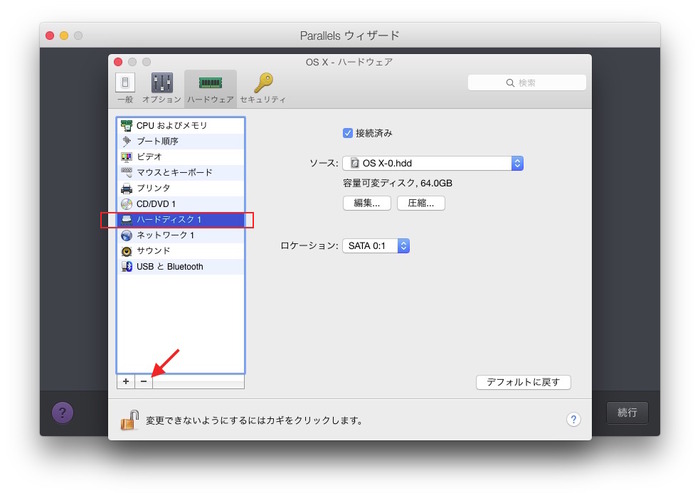This screenshot has width=700, height=493.
Task: Select マウスとキーボード text in the list
Action: (175, 172)
